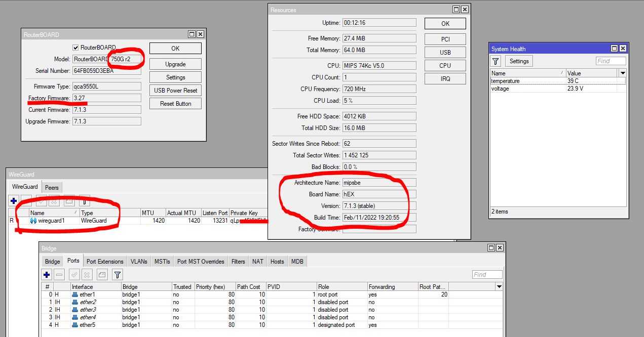This screenshot has height=337, width=644.
Task: Select the ether4 row in the bridge ports table
Action: [x=272, y=317]
